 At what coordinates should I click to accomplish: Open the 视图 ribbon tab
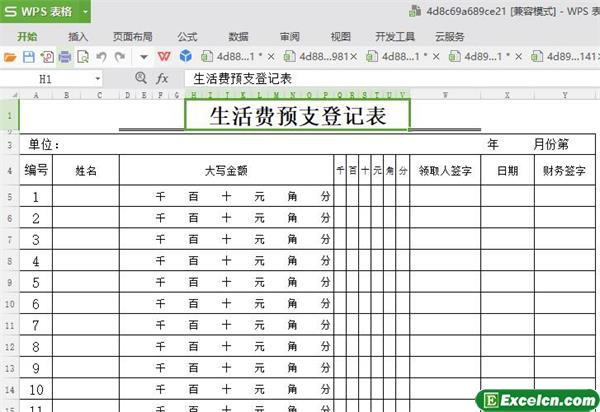[x=341, y=37]
